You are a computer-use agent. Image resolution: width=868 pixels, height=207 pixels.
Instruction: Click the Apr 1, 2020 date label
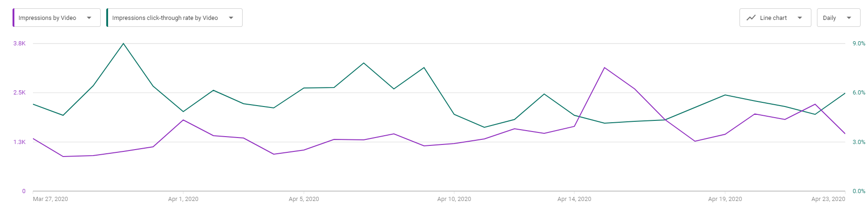point(183,199)
